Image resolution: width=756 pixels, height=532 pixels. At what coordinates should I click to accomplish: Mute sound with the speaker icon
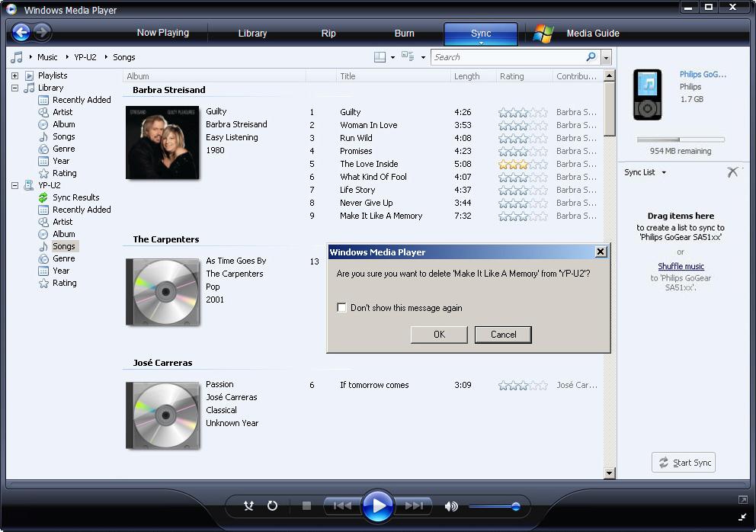pos(451,506)
